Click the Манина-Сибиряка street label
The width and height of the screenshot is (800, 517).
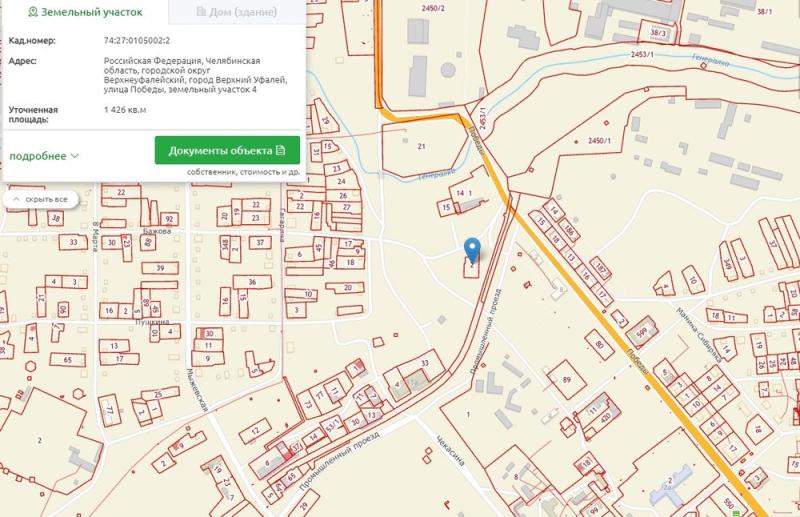click(x=699, y=333)
